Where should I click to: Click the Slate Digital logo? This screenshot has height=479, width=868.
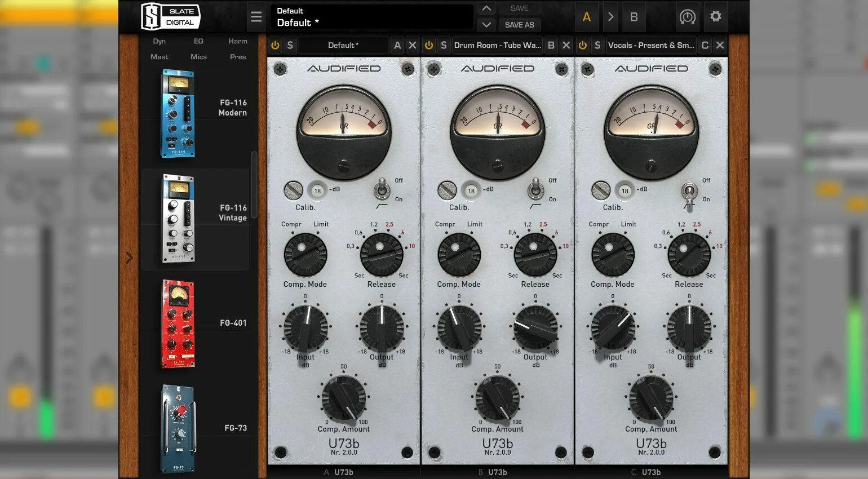[170, 16]
